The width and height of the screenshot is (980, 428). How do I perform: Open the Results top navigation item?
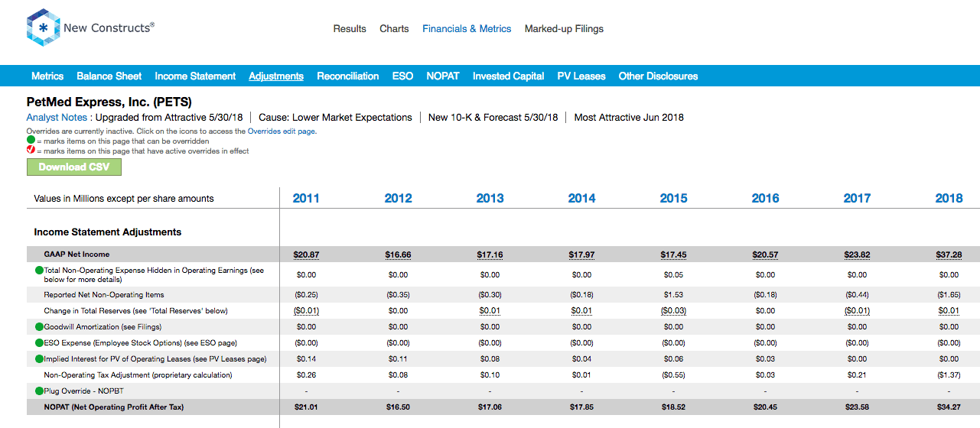tap(350, 29)
